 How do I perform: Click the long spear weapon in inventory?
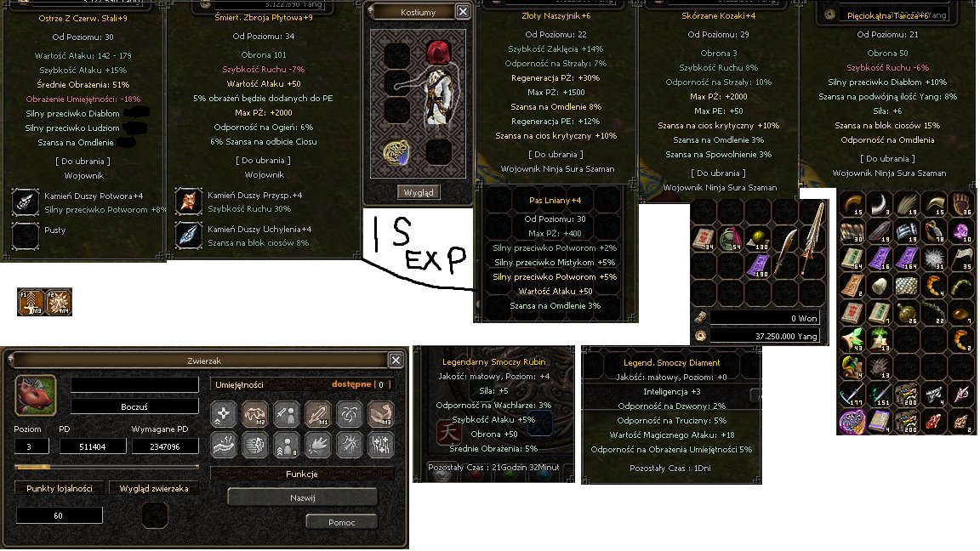click(812, 240)
